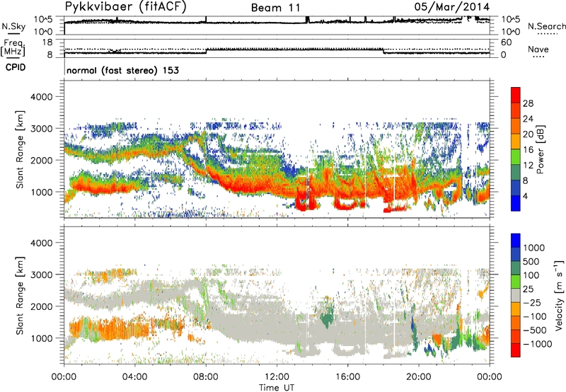Click the 20:00 time tick label
This screenshot has width=566, height=392.
point(418,377)
